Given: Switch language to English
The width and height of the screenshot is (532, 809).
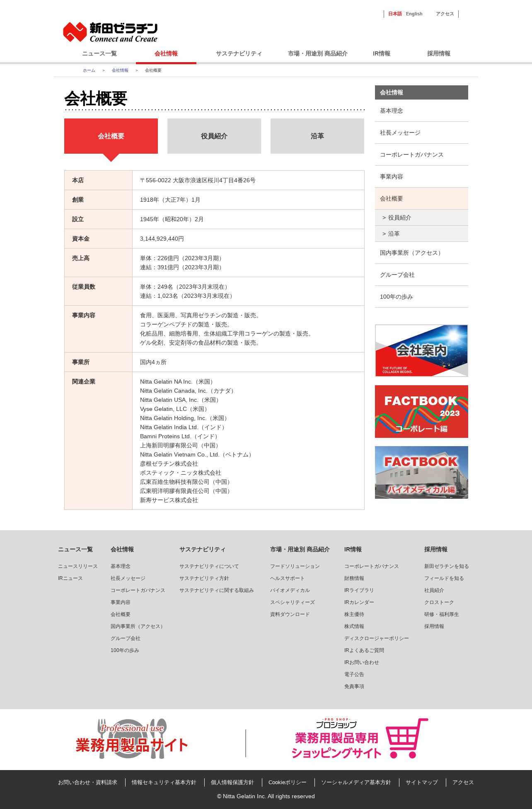Looking at the screenshot, I should [x=414, y=14].
